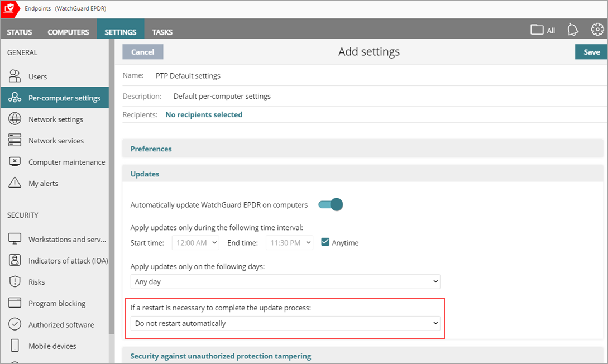The image size is (608, 364).
Task: Open Authorized software settings
Action: [x=16, y=324]
